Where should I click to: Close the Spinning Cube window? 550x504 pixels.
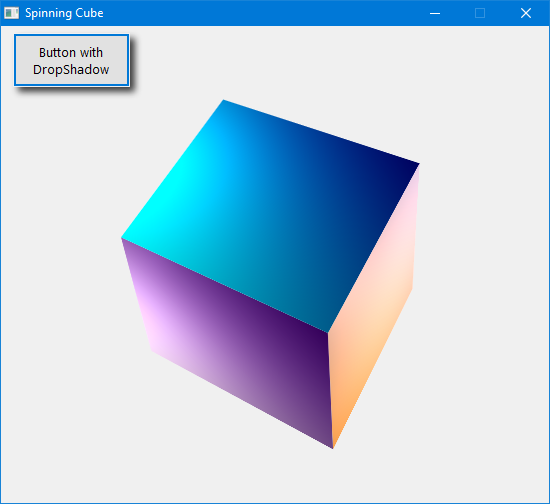526,13
